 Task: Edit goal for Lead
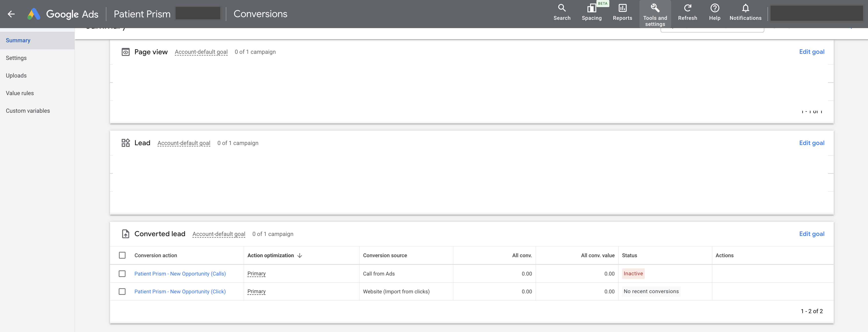811,143
